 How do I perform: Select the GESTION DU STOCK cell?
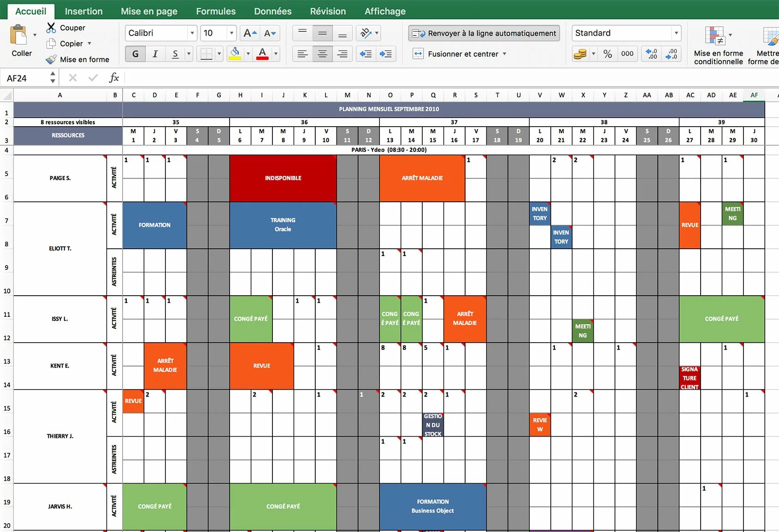point(433,425)
